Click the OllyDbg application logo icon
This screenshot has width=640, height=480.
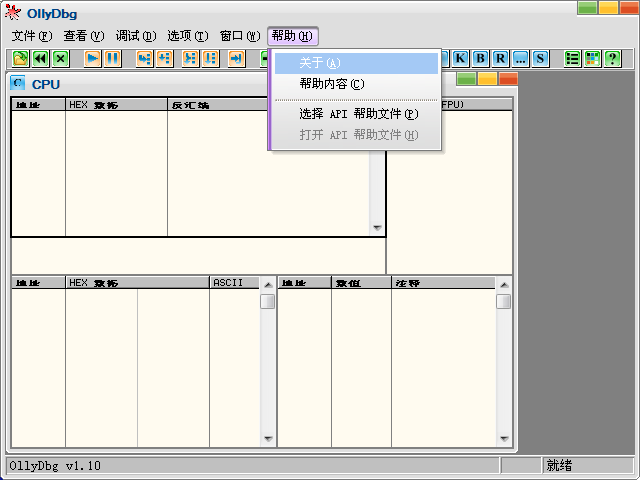coord(13,12)
